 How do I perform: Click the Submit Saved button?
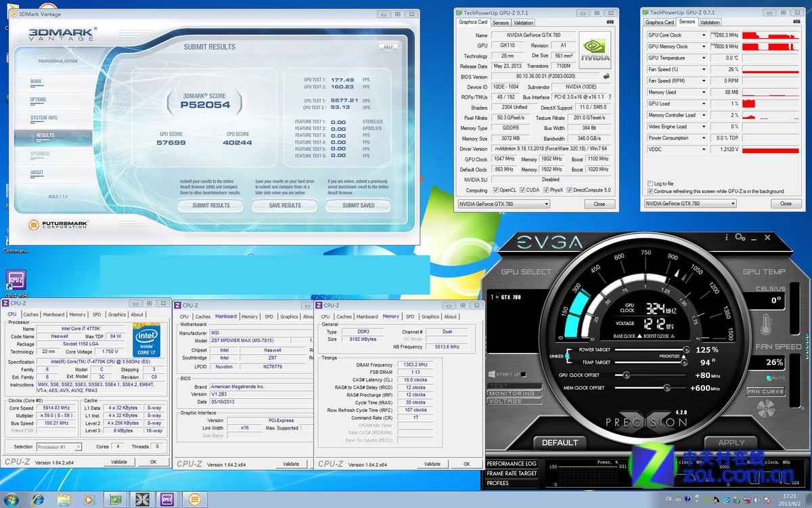(359, 206)
